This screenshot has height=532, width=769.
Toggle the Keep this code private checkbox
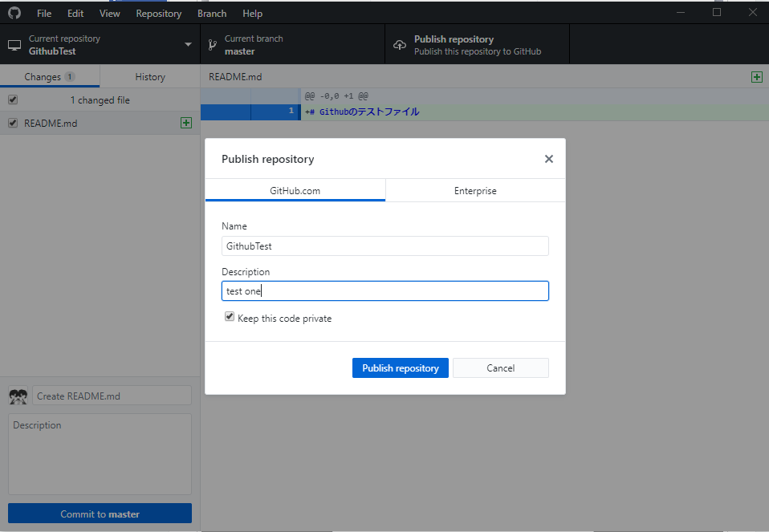tap(230, 318)
